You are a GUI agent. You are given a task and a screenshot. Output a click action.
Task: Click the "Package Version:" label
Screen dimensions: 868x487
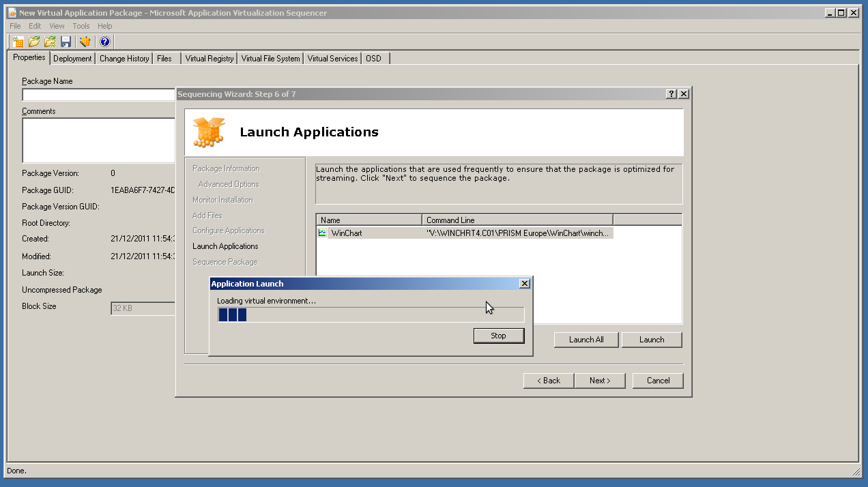pyautogui.click(x=50, y=173)
